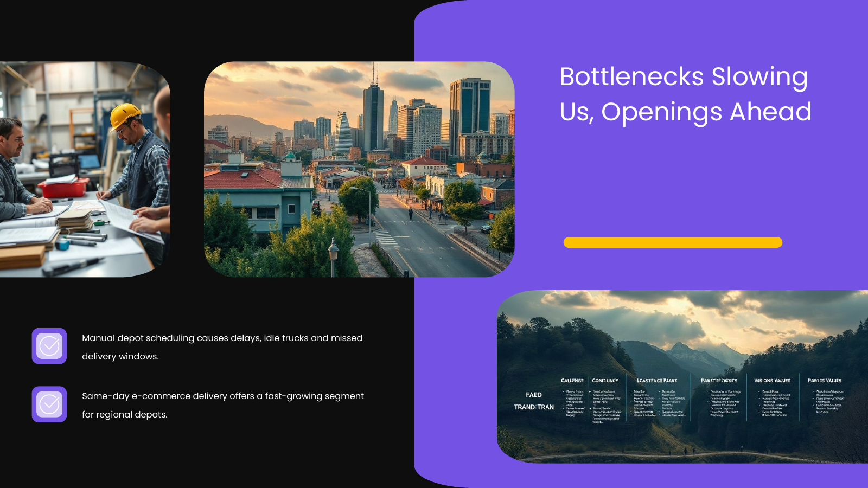Click the checkmark icon beside manual depot scheduling
This screenshot has width=868, height=488.
tap(49, 346)
